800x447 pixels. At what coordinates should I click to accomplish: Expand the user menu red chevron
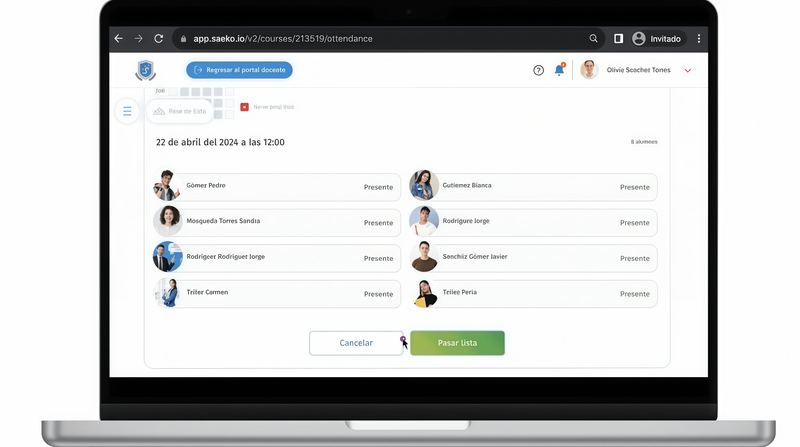tap(688, 70)
